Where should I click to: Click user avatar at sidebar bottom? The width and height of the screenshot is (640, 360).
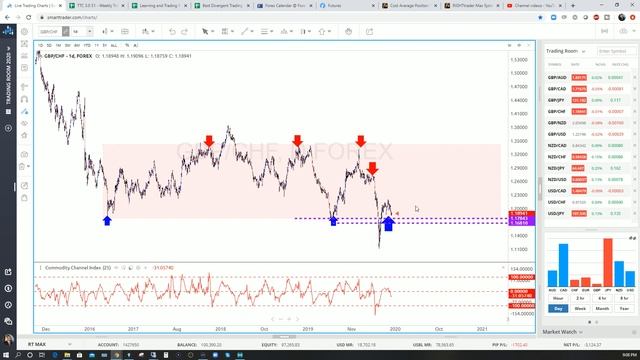[x=8, y=339]
